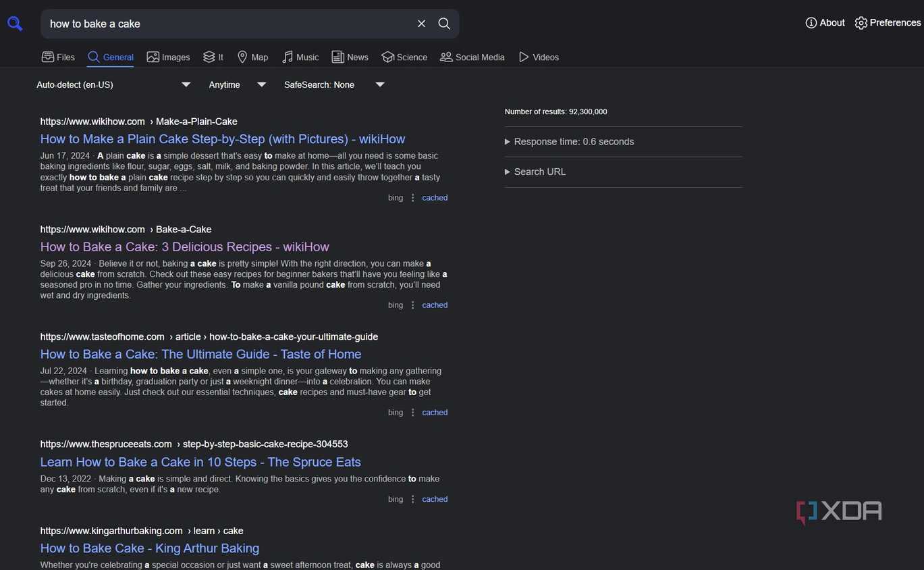Expand the Response time details

(x=569, y=142)
